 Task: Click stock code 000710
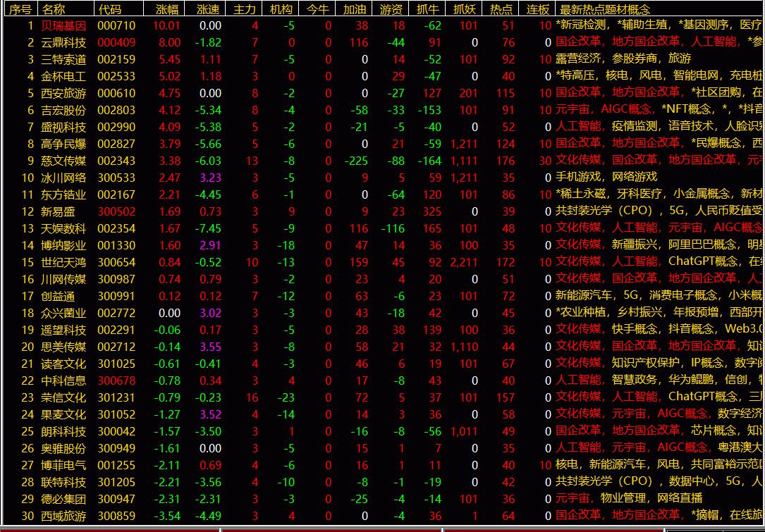click(x=116, y=26)
